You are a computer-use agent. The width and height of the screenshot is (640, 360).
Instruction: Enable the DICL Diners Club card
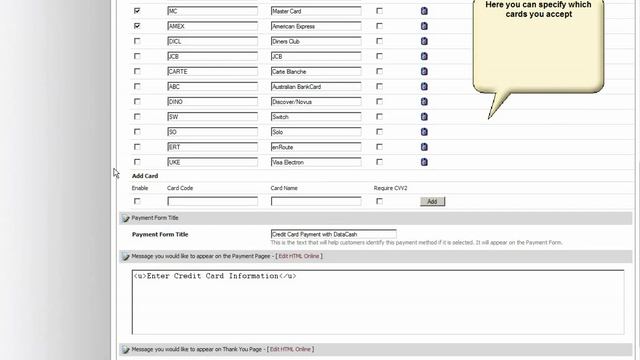[x=137, y=41]
